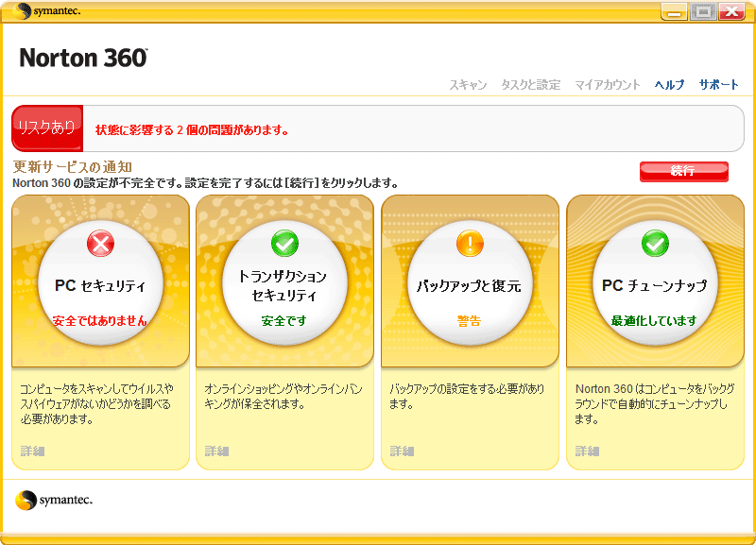Open the サポート link
This screenshot has height=545, width=756.
pos(718,85)
